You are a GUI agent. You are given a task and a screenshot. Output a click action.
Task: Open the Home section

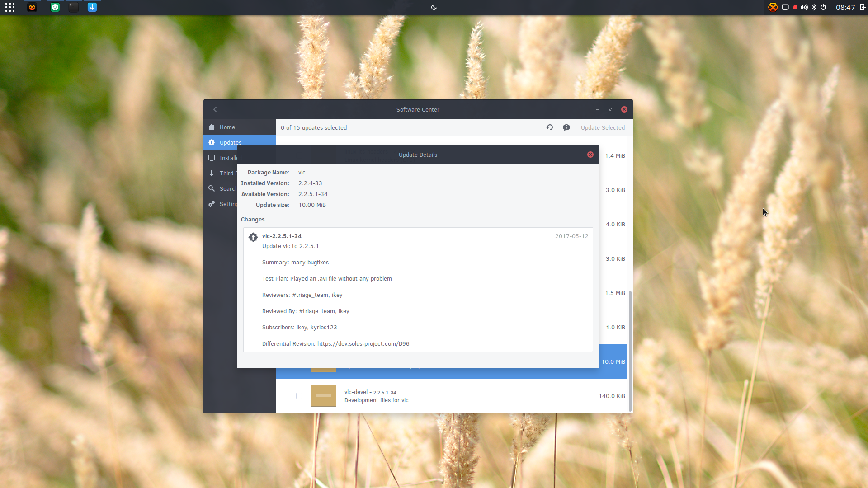pyautogui.click(x=240, y=127)
